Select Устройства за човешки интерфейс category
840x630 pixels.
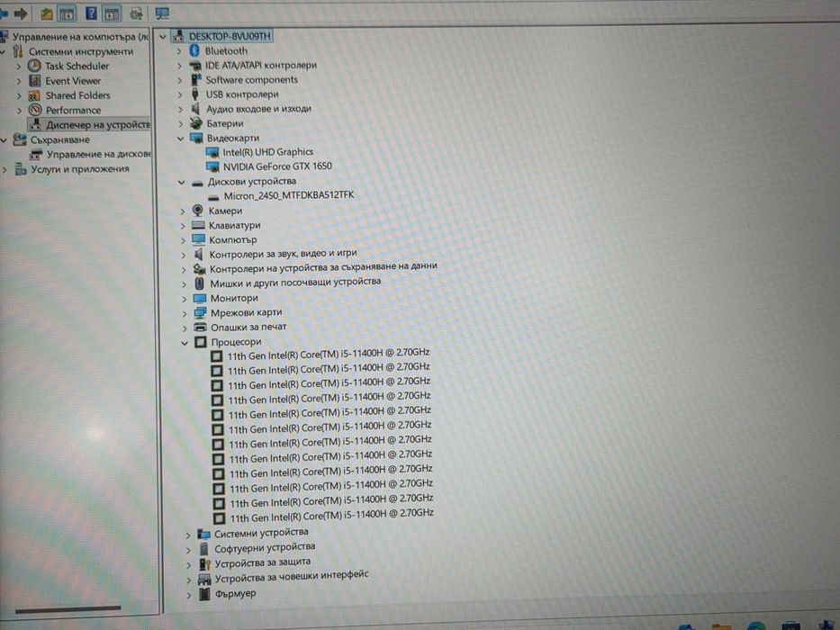click(x=292, y=577)
